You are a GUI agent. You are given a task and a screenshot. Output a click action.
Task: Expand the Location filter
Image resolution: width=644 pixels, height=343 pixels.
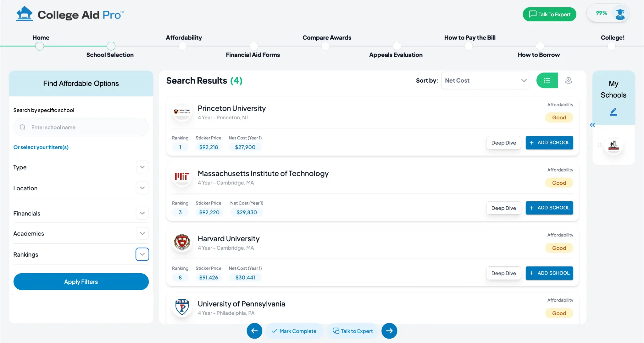(142, 188)
